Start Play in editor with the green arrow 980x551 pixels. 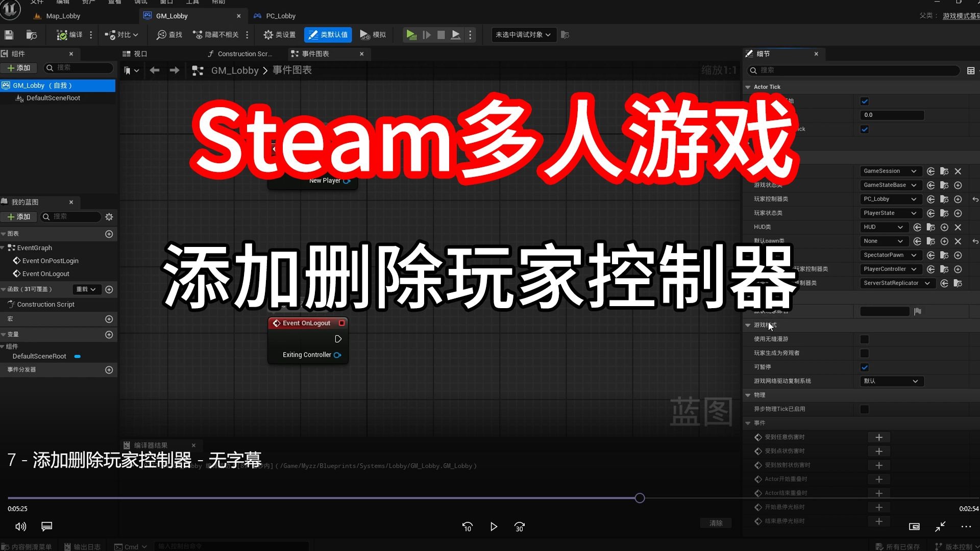(x=411, y=35)
